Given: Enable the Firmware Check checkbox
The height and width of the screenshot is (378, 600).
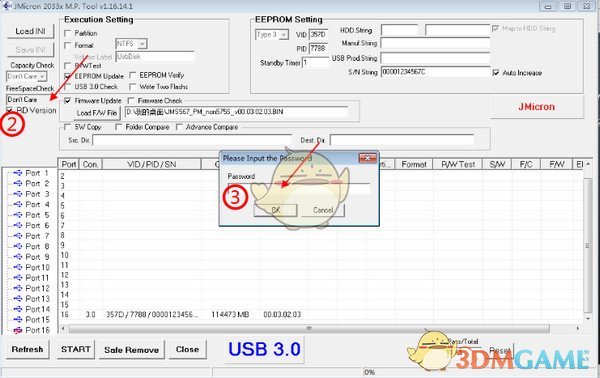Looking at the screenshot, I should coord(131,101).
